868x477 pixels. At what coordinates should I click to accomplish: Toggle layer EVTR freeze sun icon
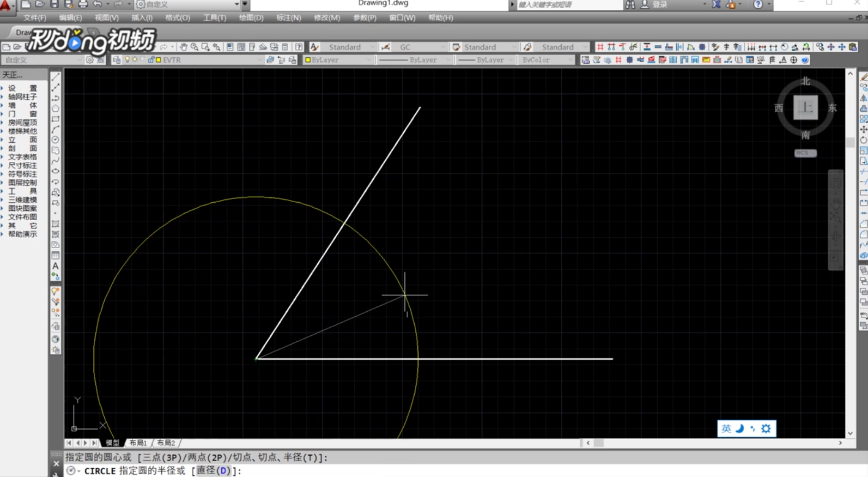(135, 60)
